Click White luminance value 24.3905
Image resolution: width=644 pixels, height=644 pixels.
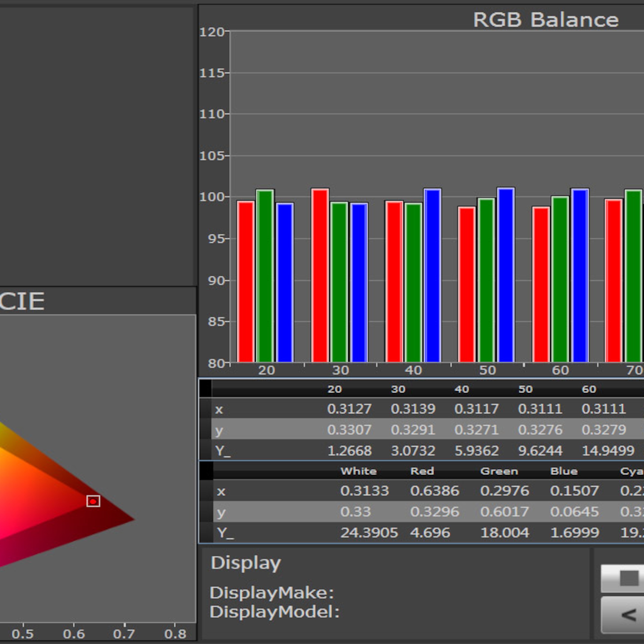tap(369, 533)
